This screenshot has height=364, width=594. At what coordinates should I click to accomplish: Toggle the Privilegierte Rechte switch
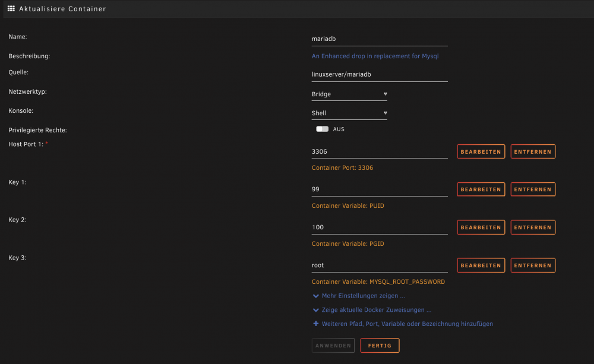[x=323, y=129]
